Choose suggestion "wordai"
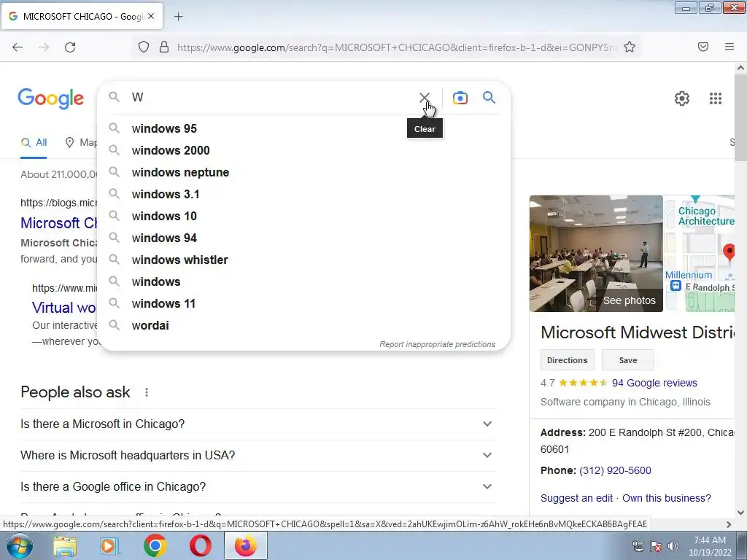 click(304, 326)
